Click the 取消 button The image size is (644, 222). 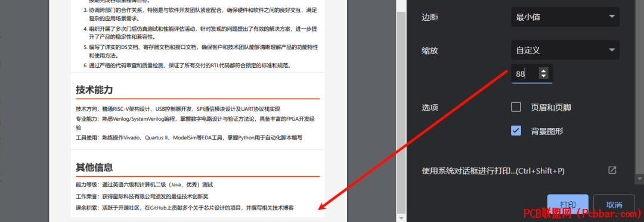(x=614, y=205)
